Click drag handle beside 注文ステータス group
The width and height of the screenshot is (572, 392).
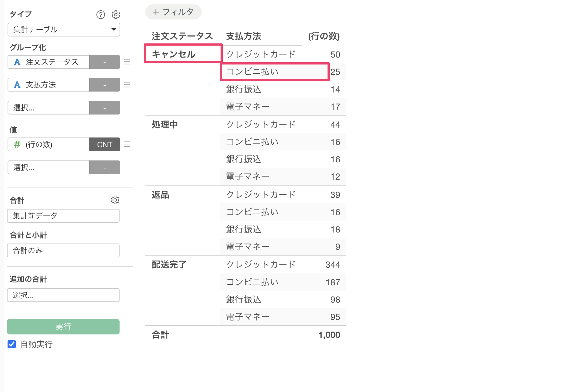127,62
